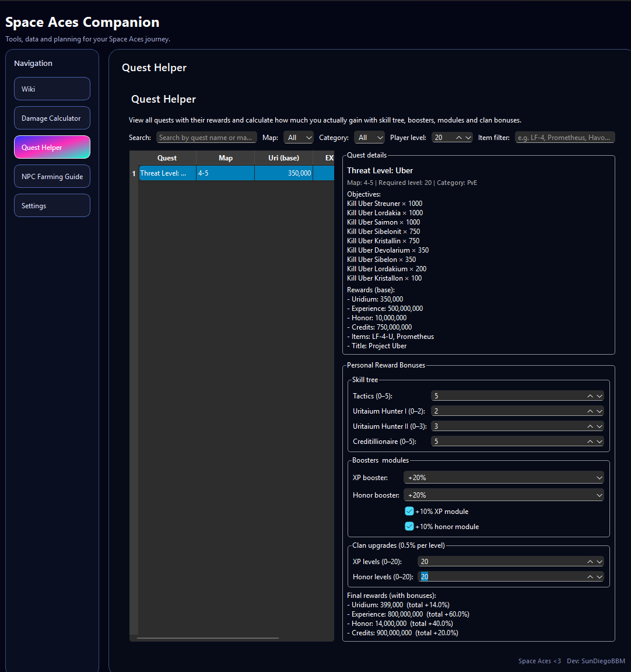Increase the clan XP levels value
631x672 pixels.
590,559
